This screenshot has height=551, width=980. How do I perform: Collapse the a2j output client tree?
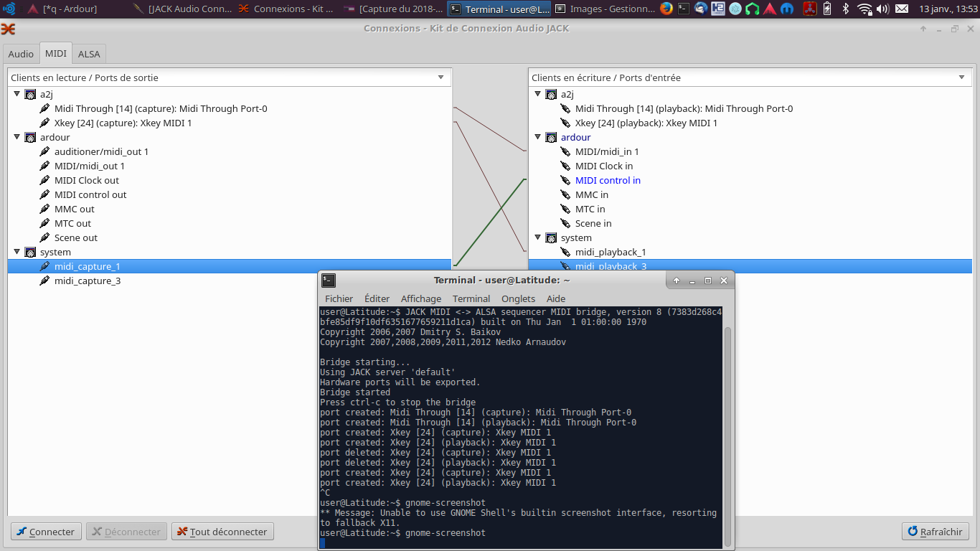pyautogui.click(x=17, y=94)
